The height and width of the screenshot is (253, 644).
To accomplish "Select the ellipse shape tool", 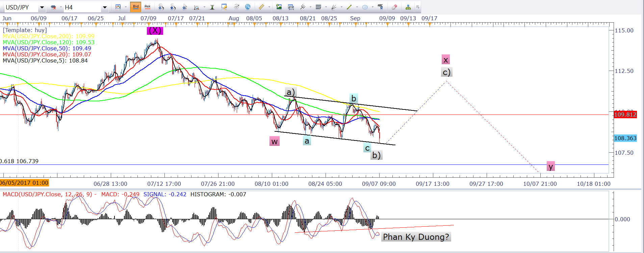I will pos(365,7).
